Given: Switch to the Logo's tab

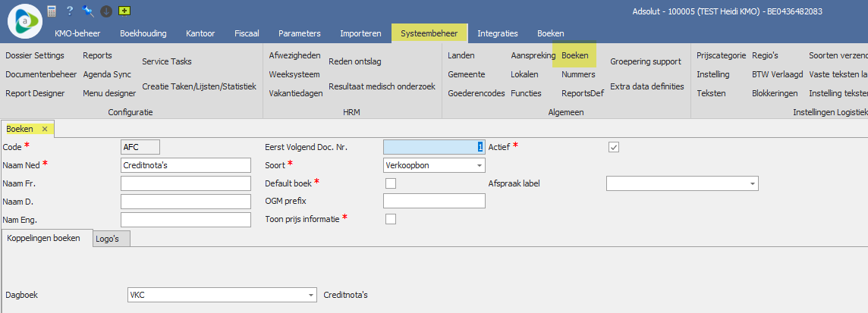Looking at the screenshot, I should tap(112, 239).
